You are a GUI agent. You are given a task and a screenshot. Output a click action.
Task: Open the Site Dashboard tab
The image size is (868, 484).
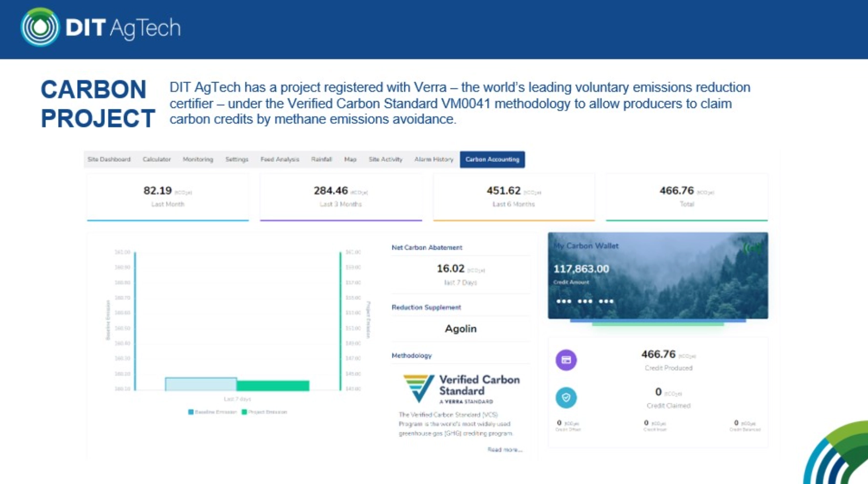109,160
